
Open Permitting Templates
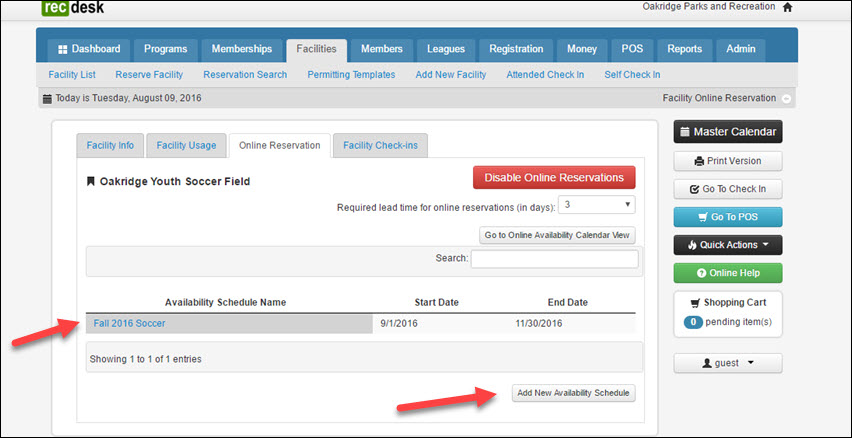point(351,74)
